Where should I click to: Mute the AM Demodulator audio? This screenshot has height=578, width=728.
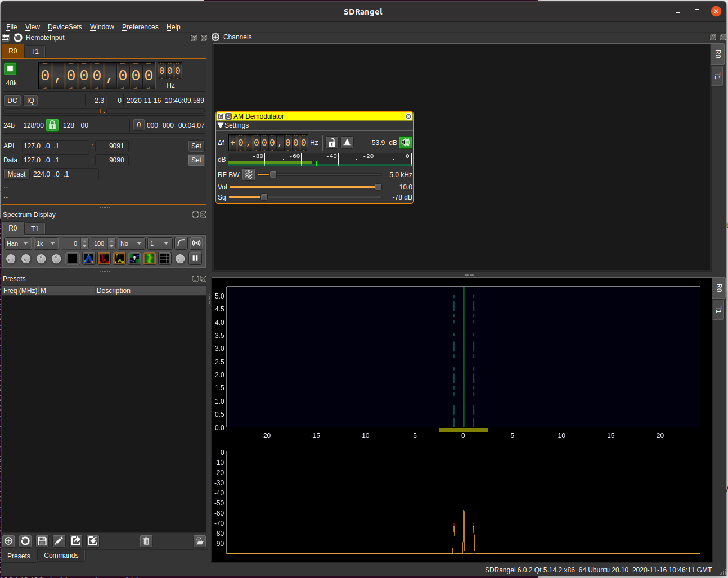[x=405, y=142]
